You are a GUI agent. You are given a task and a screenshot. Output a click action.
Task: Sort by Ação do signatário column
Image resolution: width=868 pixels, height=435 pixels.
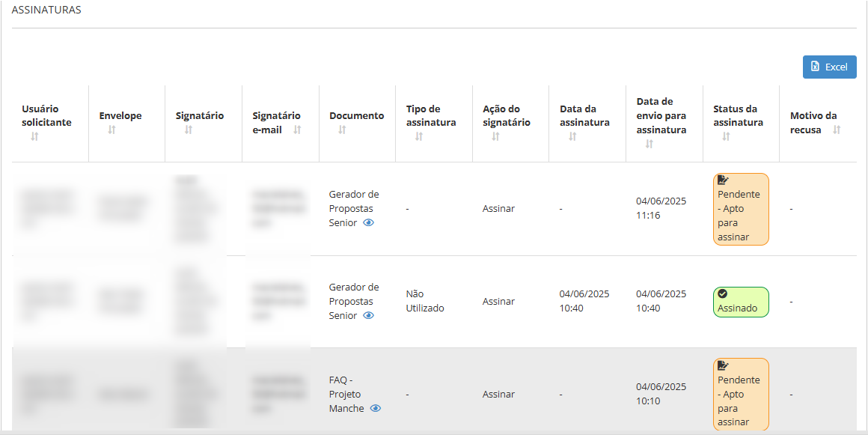495,137
